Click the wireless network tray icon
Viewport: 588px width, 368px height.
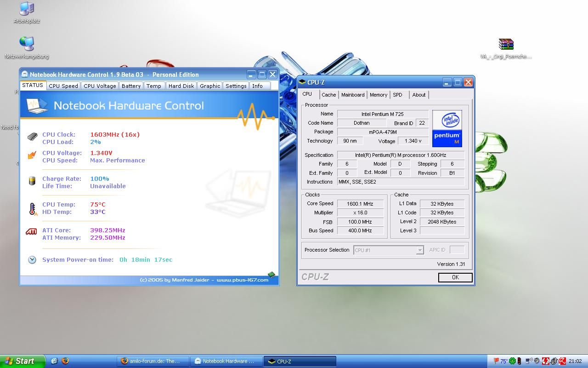click(529, 361)
